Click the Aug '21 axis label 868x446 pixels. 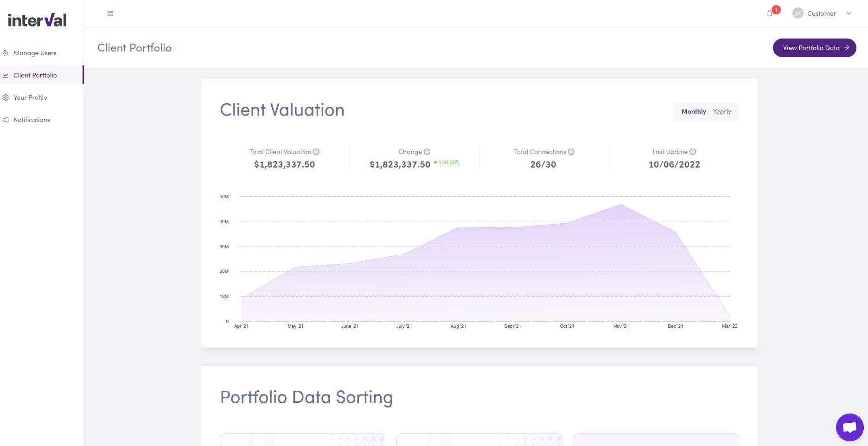[458, 326]
